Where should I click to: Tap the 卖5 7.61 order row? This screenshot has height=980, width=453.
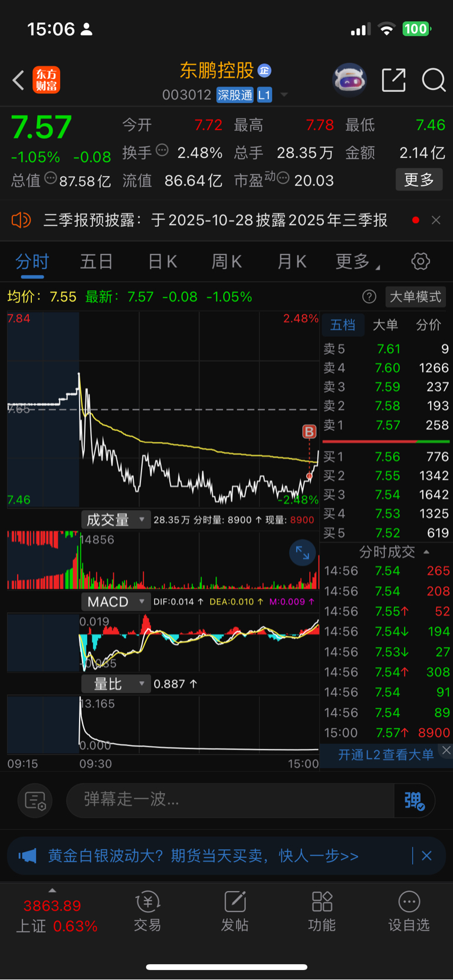click(386, 349)
